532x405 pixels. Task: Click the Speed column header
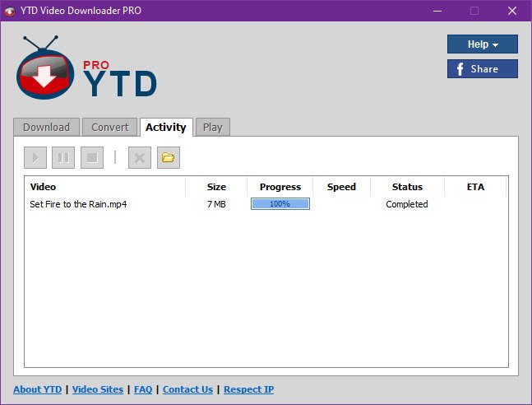[x=342, y=187]
